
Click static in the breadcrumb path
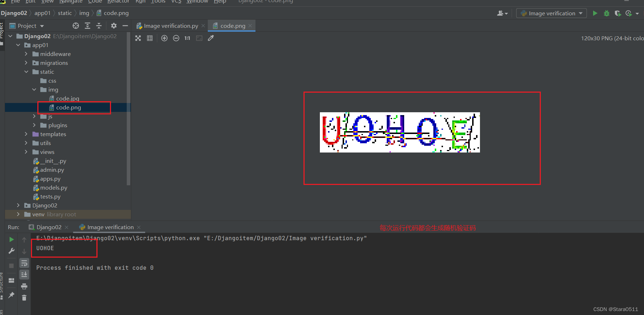(x=65, y=13)
